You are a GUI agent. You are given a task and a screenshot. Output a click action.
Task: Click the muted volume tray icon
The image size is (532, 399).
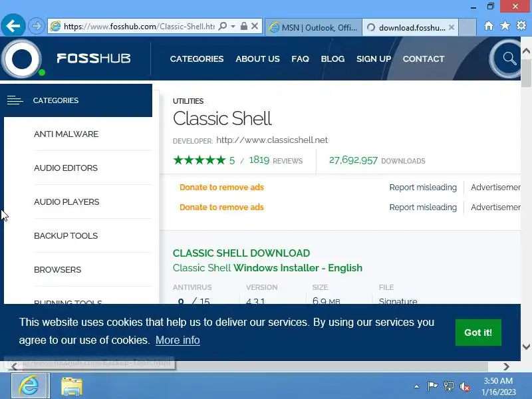(465, 386)
